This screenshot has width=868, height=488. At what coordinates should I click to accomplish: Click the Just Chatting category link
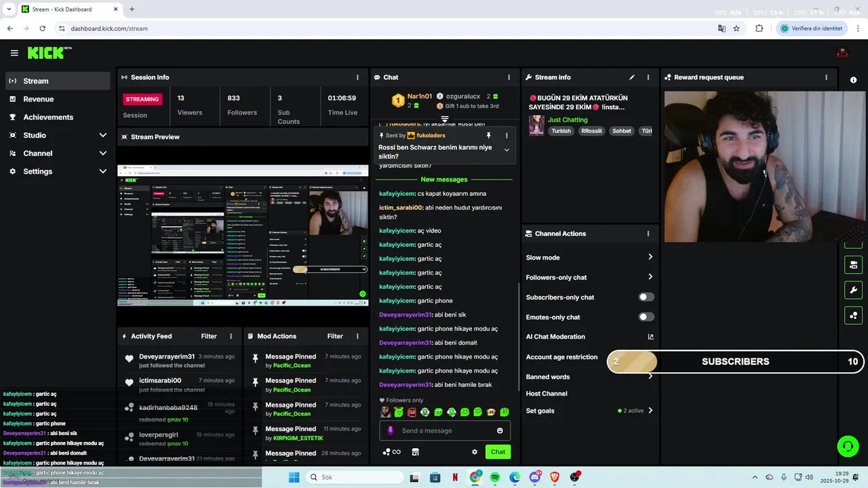click(568, 120)
